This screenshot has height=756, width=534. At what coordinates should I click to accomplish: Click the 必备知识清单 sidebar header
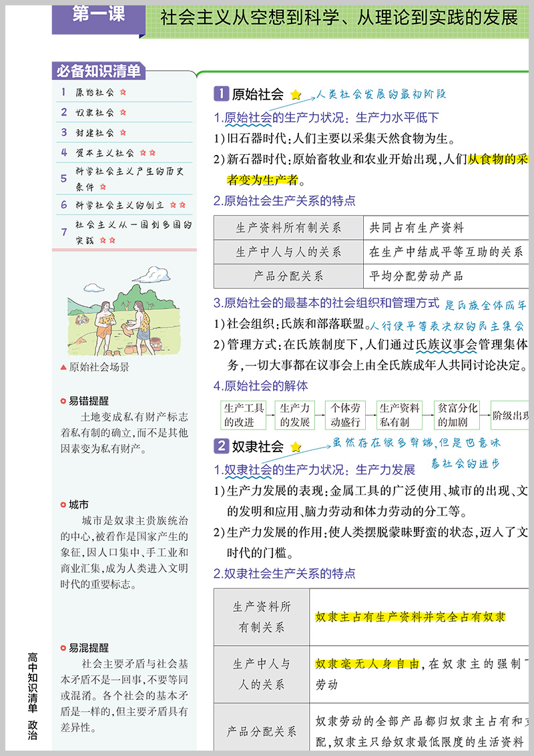[x=98, y=71]
